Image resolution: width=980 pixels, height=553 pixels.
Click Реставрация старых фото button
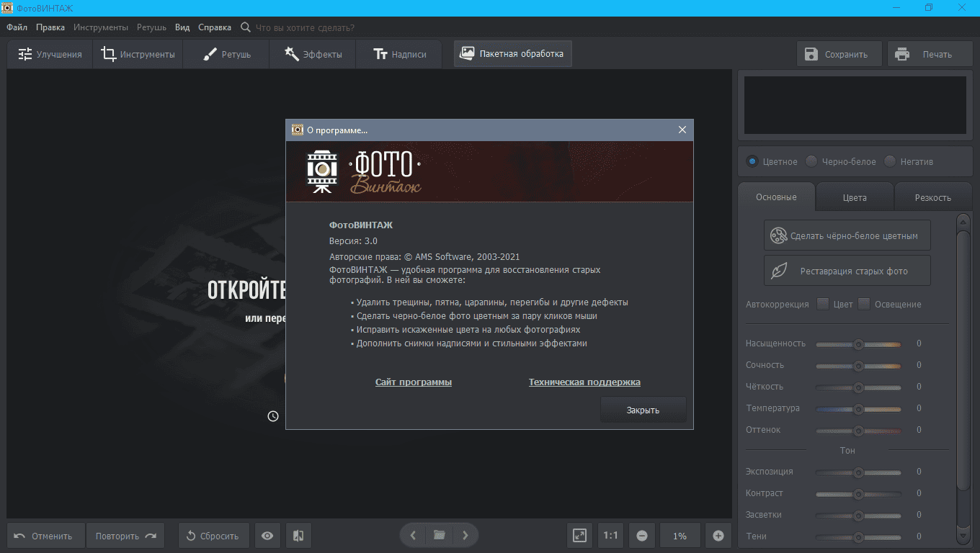pos(847,271)
